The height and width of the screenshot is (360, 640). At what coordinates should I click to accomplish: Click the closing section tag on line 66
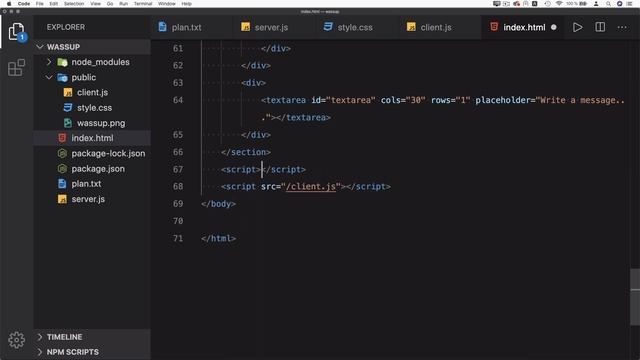coord(246,152)
